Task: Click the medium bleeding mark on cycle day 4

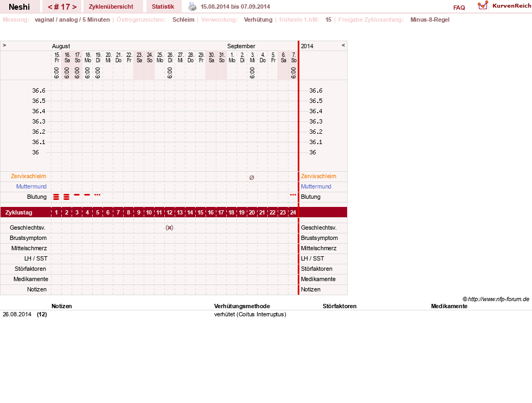Action: (87, 194)
